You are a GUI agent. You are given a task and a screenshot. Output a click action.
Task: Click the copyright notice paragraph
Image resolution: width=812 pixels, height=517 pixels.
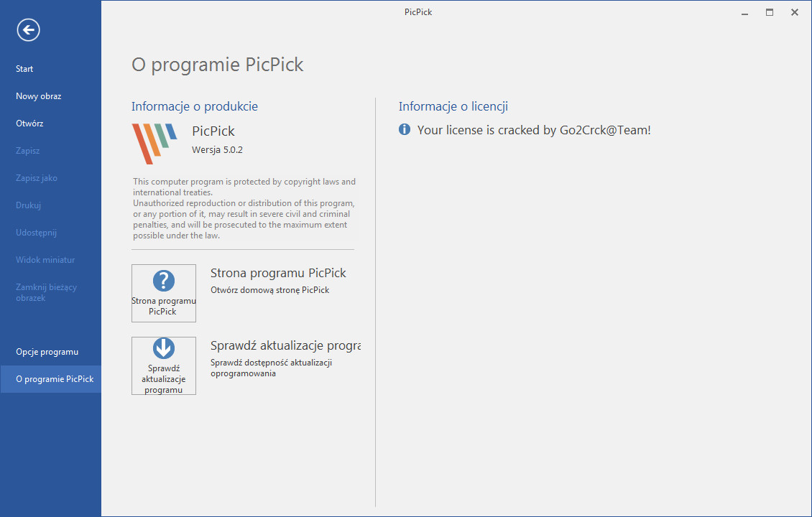pos(244,208)
